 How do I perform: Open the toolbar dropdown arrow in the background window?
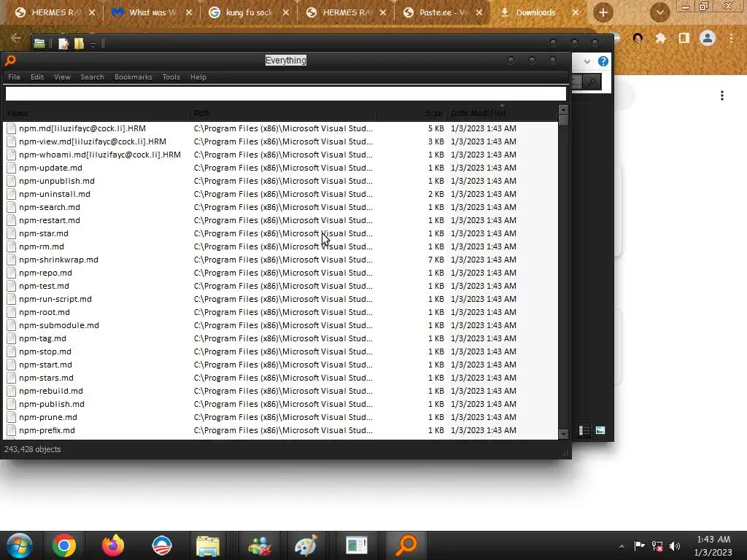[x=93, y=44]
